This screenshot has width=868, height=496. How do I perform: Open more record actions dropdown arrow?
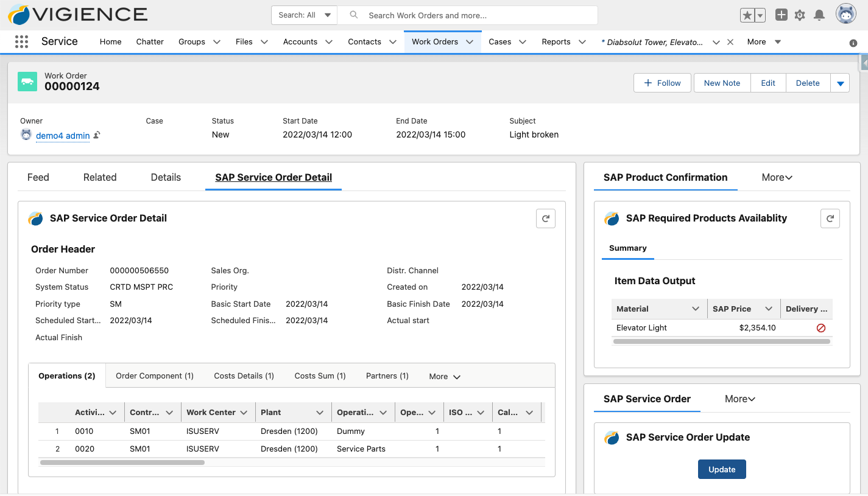pos(841,83)
